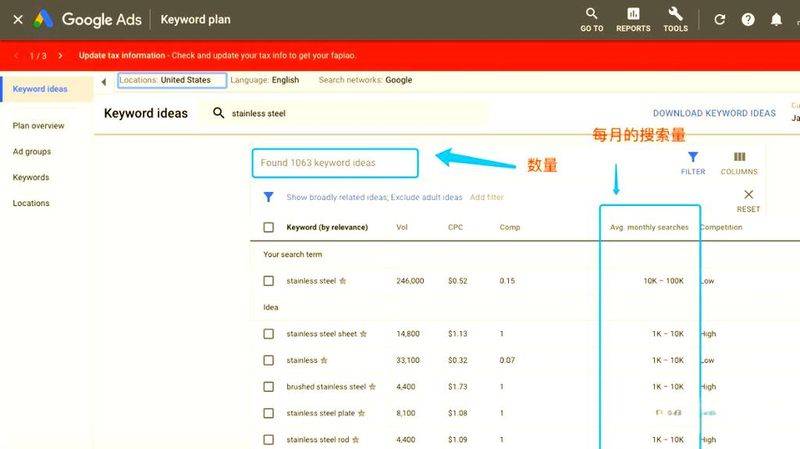Viewport: 800px width, 449px height.
Task: Click the refresh icon in header
Action: [719, 19]
